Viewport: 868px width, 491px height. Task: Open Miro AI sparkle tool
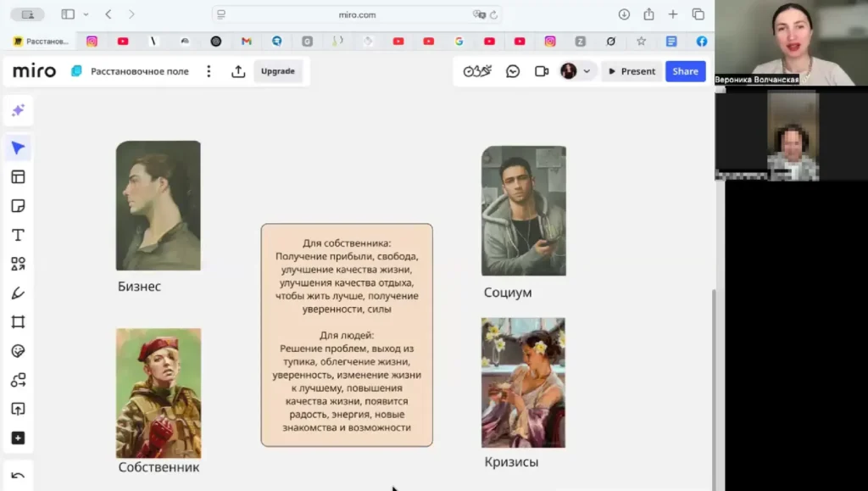[x=18, y=110]
